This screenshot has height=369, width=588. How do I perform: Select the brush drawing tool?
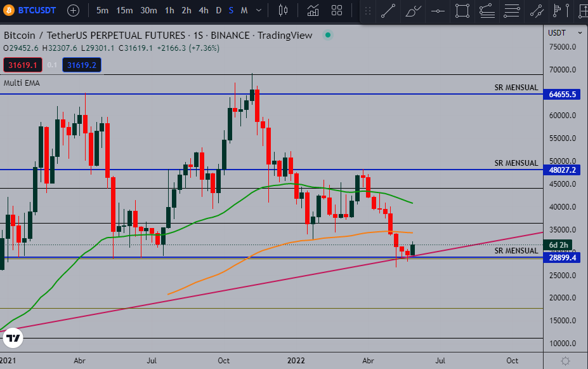[413, 11]
